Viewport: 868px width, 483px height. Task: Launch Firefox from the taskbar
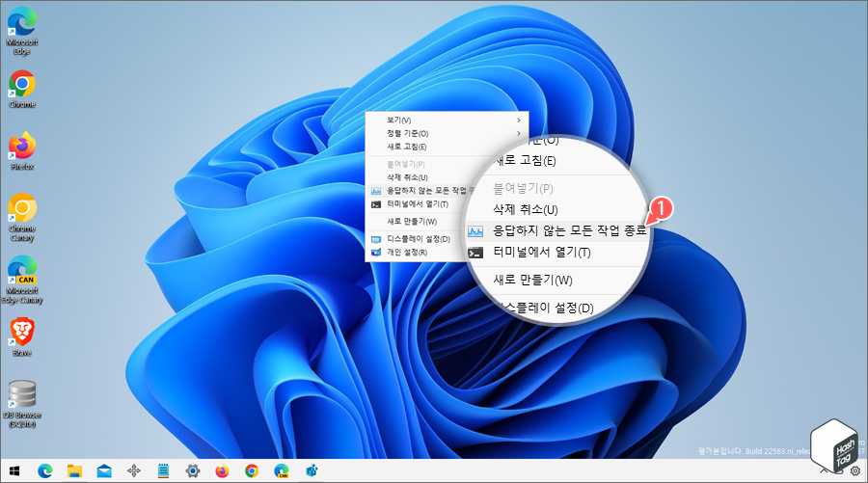click(222, 470)
